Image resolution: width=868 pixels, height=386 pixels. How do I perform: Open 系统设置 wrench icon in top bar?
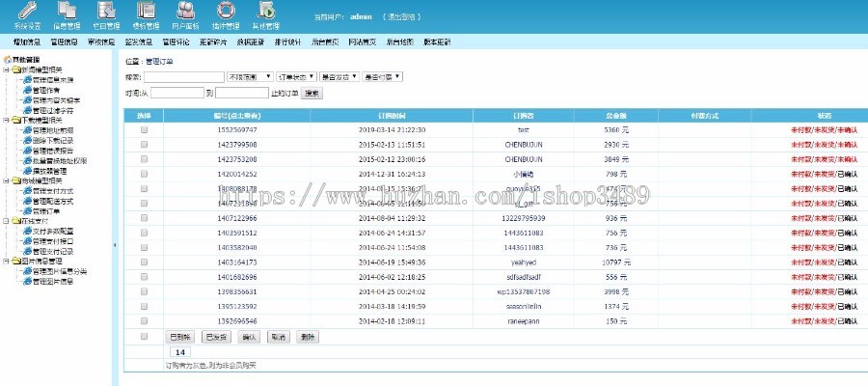pos(27,11)
